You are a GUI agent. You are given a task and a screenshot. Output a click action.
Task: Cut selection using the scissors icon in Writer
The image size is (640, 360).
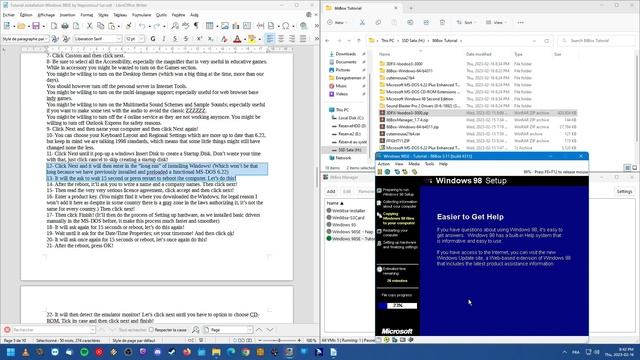[89, 26]
